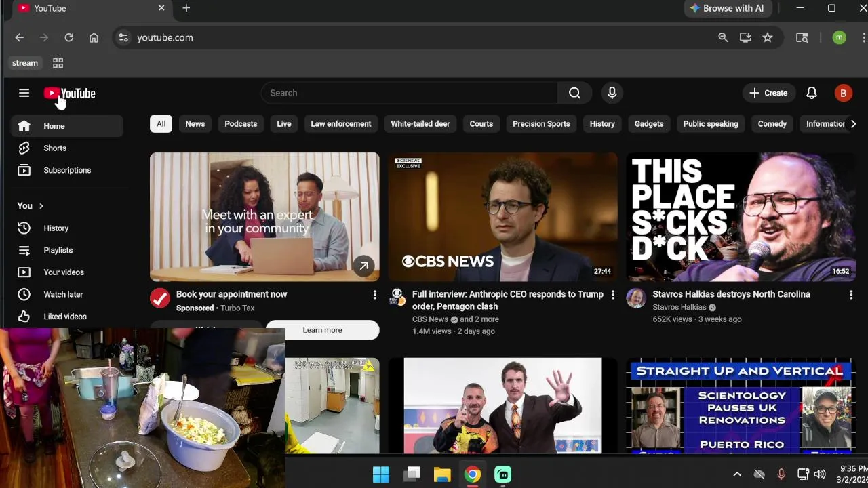This screenshot has width=868, height=488.
Task: Open Playlists in the sidebar
Action: point(66,250)
